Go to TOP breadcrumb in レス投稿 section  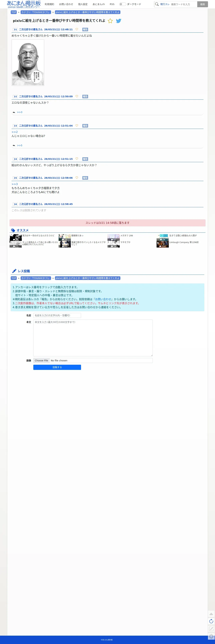[14, 278]
